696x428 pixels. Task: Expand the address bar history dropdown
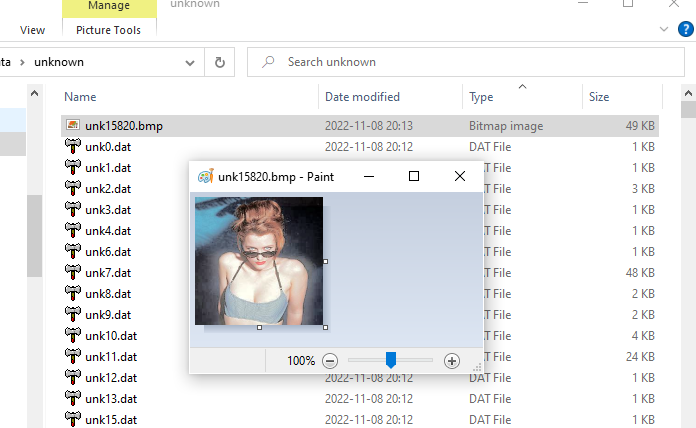(x=190, y=62)
